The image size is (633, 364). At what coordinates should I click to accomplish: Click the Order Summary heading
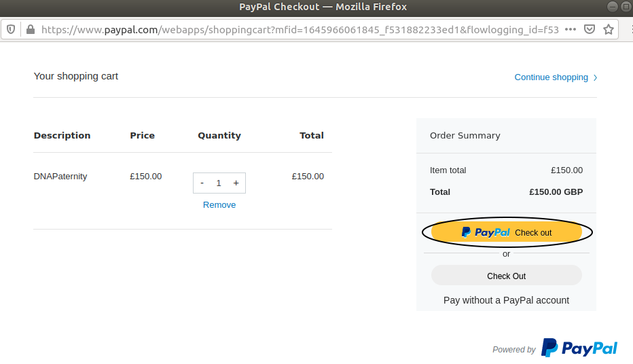click(x=465, y=135)
